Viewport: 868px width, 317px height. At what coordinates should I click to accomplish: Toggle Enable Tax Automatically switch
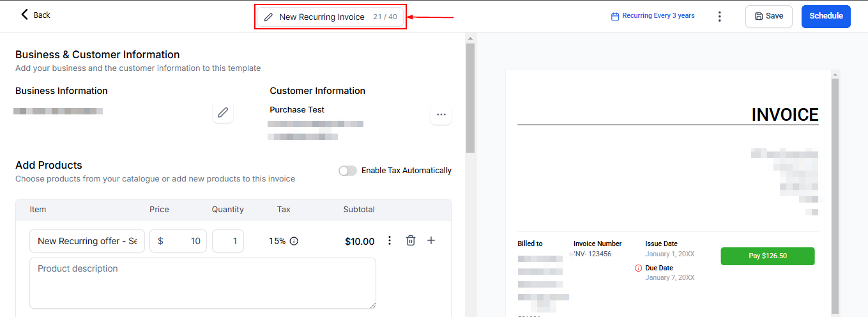(x=347, y=171)
